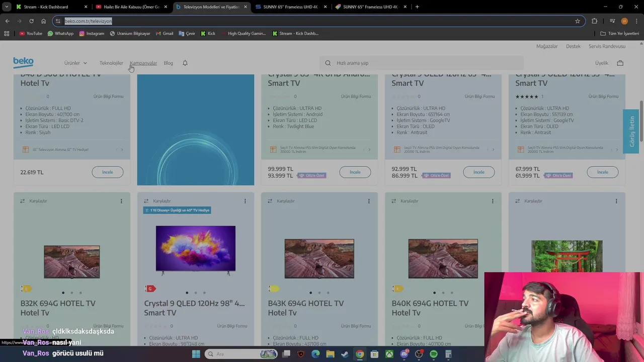Click the Chrome home button
This screenshot has width=644, height=362.
click(x=44, y=21)
